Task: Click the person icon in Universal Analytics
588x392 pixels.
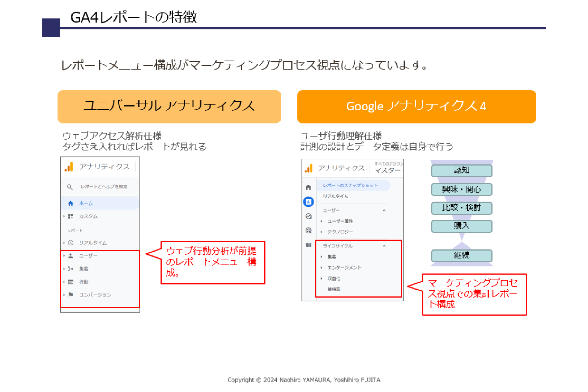Action: click(x=70, y=256)
